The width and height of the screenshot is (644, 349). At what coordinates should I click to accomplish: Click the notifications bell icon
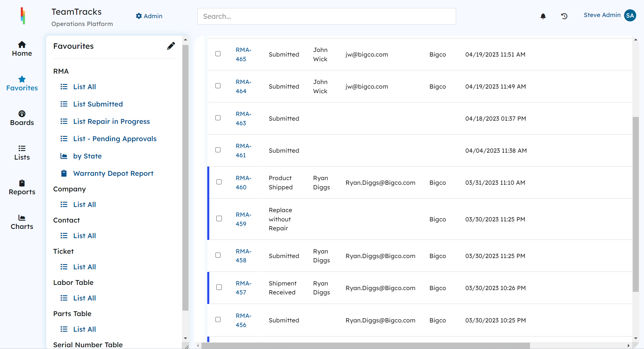[x=543, y=16]
